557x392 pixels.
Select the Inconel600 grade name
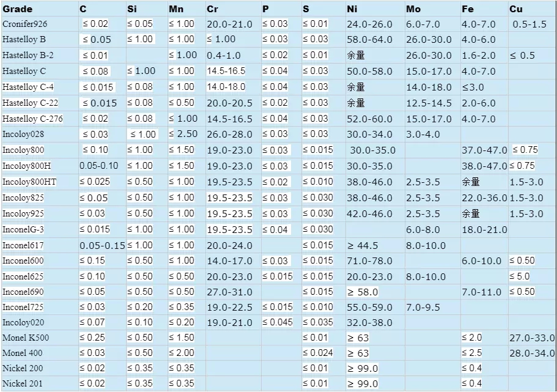point(23,261)
